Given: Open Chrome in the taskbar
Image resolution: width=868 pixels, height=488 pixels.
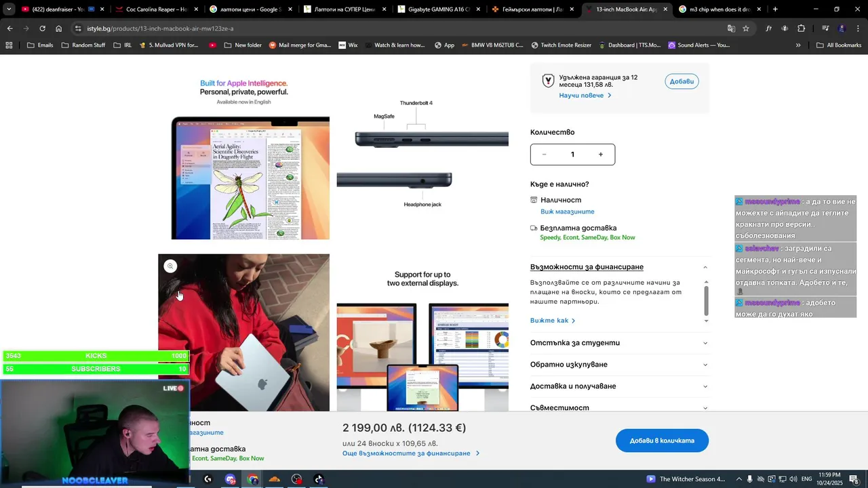Looking at the screenshot, I should coord(253,479).
